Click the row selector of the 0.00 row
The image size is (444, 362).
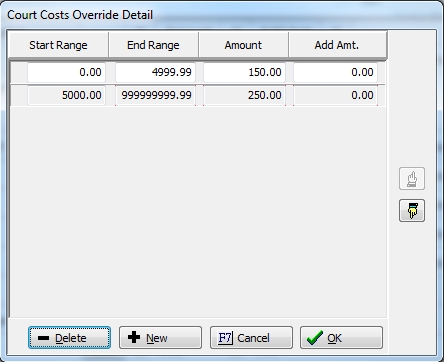[19, 72]
